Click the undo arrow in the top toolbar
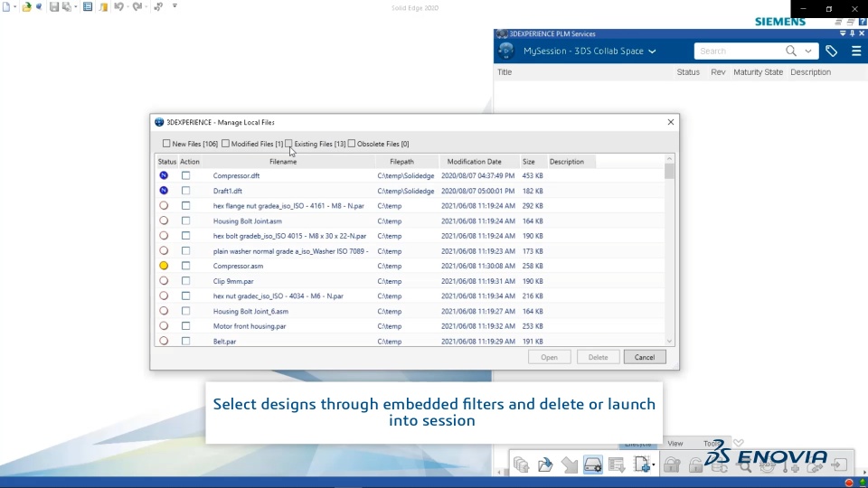 [119, 7]
